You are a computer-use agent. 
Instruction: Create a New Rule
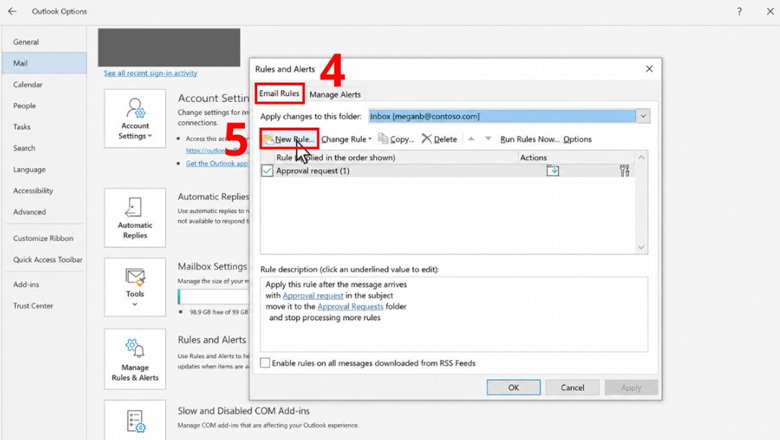(x=289, y=139)
